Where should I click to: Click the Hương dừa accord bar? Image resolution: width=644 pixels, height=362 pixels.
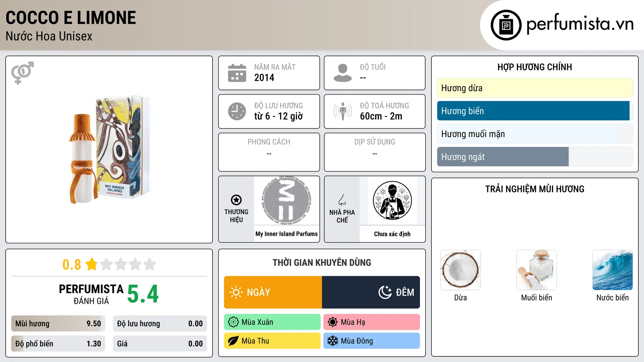[535, 88]
